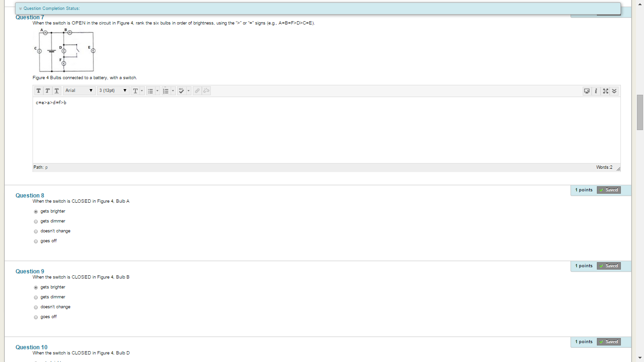Open the text color picker dropdown

(141, 90)
